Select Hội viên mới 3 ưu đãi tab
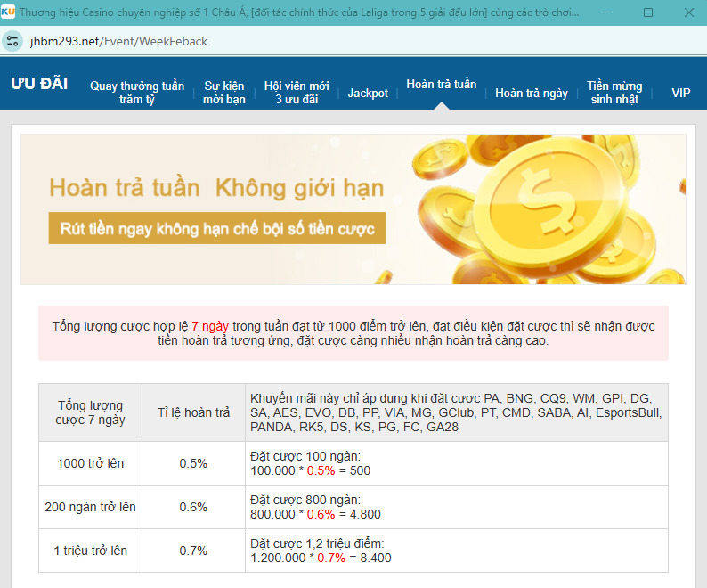 297,93
